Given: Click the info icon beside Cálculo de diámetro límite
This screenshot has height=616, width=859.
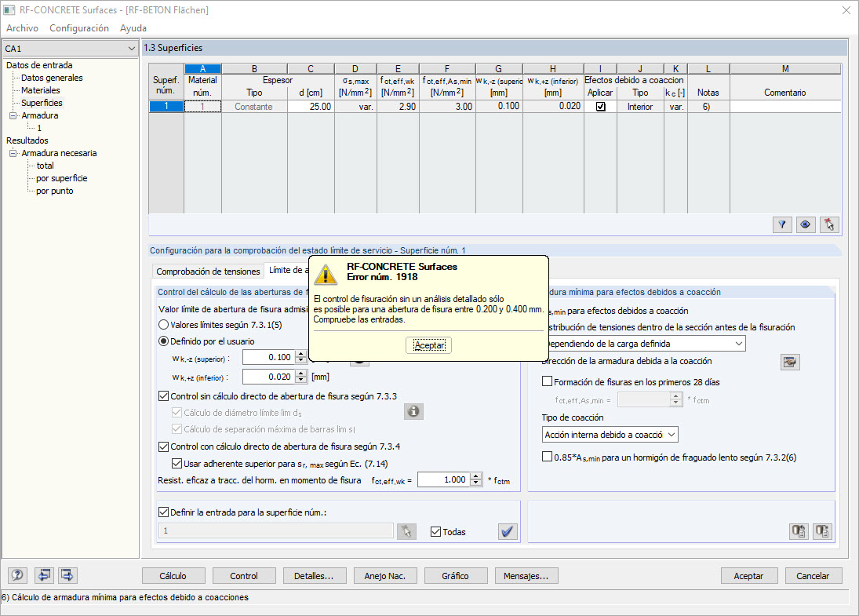Looking at the screenshot, I should 413,411.
